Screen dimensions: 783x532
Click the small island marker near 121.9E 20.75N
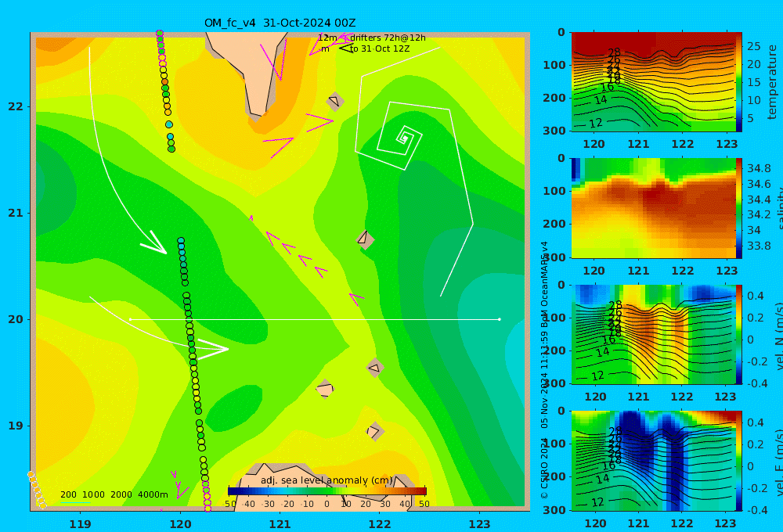(365, 239)
